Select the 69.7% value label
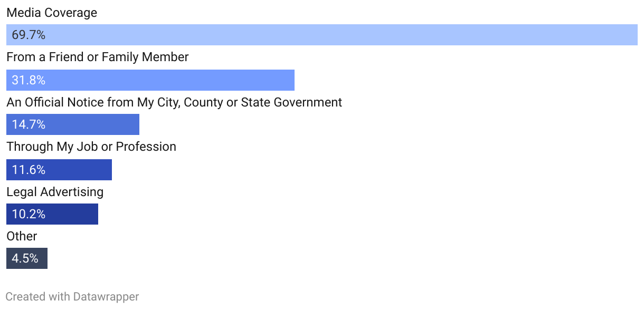This screenshot has height=310, width=644. click(29, 35)
